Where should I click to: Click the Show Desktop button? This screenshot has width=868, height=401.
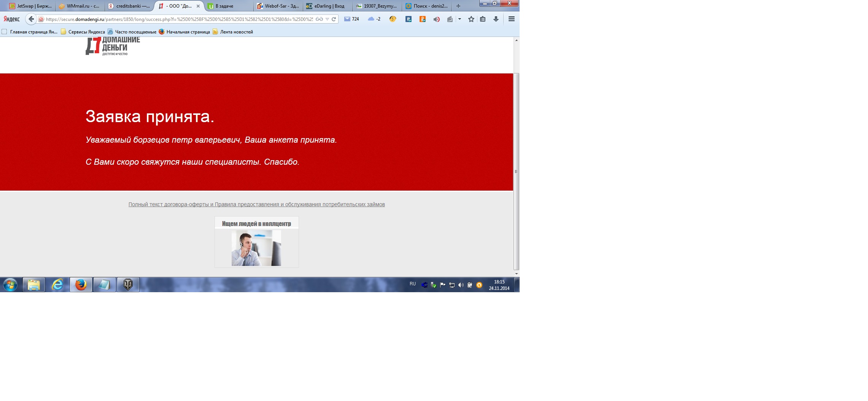pos(517,285)
